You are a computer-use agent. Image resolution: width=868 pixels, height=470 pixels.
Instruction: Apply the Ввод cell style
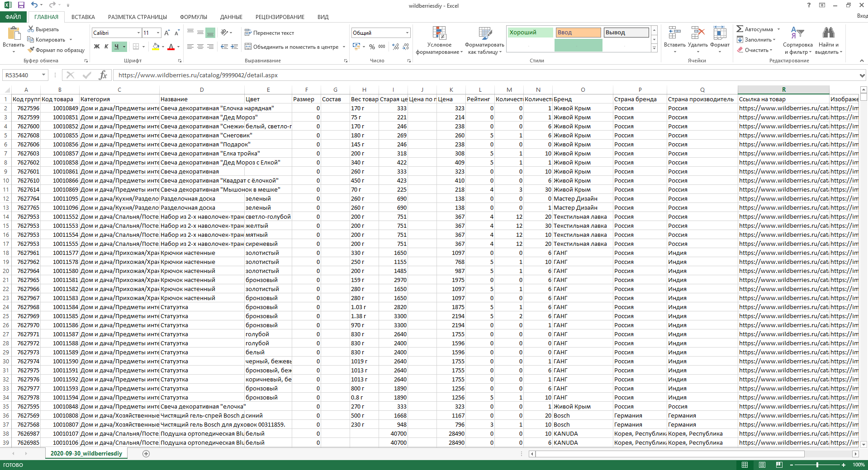578,33
